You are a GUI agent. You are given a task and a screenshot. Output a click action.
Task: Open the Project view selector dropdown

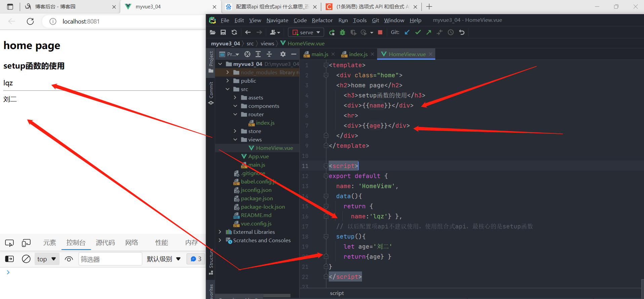[229, 54]
